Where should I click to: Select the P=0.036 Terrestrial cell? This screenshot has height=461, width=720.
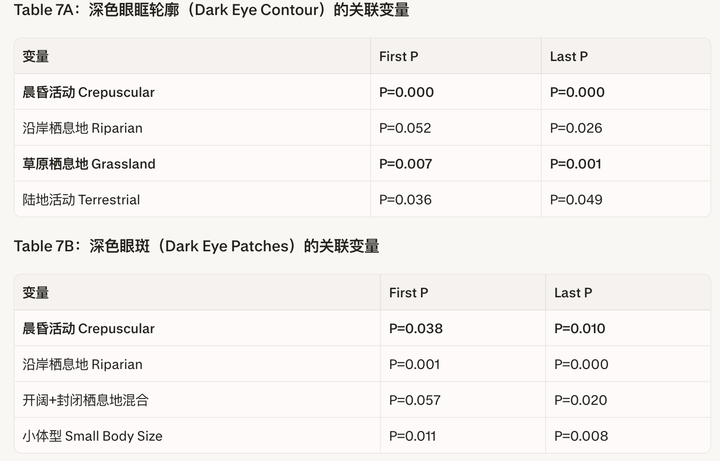click(406, 200)
